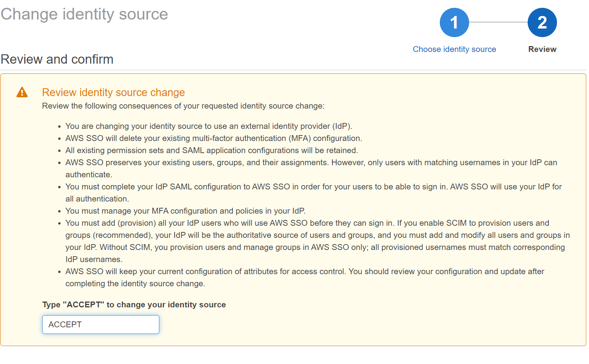Open the Choose identity source step link
This screenshot has height=364, width=589.
pos(454,49)
